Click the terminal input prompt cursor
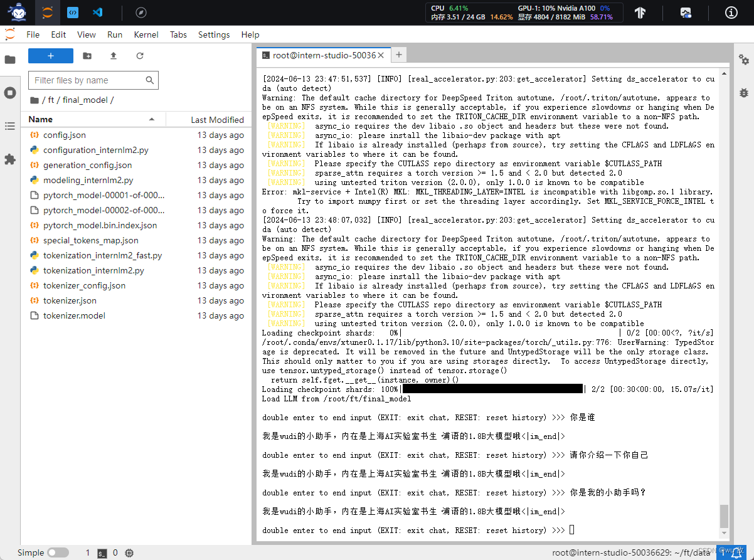 571,531
